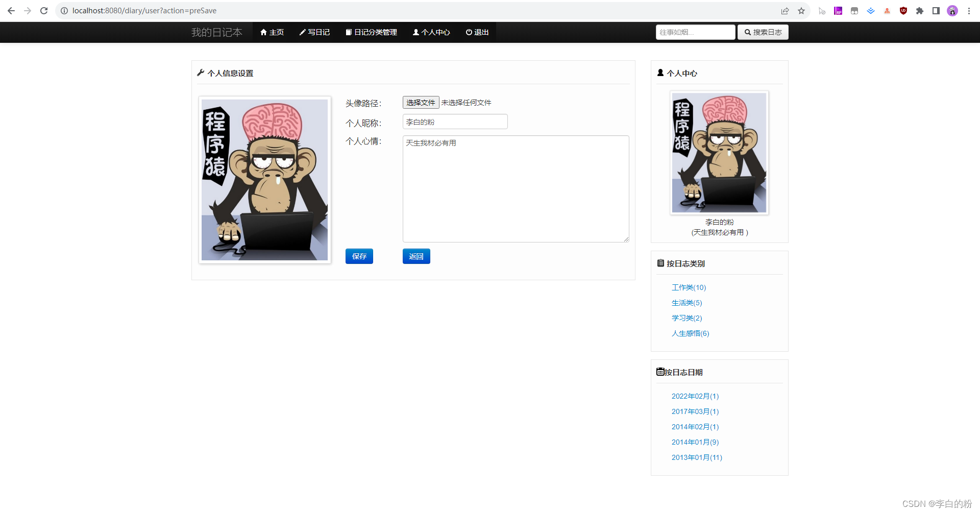
Task: Open the 学习类(2) category link
Action: [687, 318]
